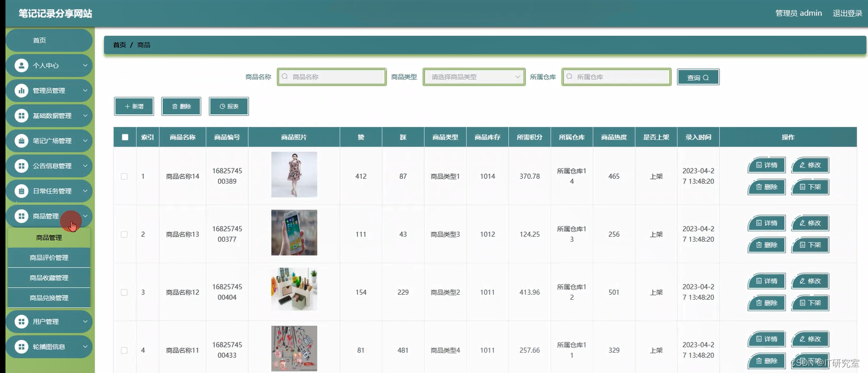Click 修改 for 商品名称11
This screenshot has width=868, height=373.
[810, 339]
